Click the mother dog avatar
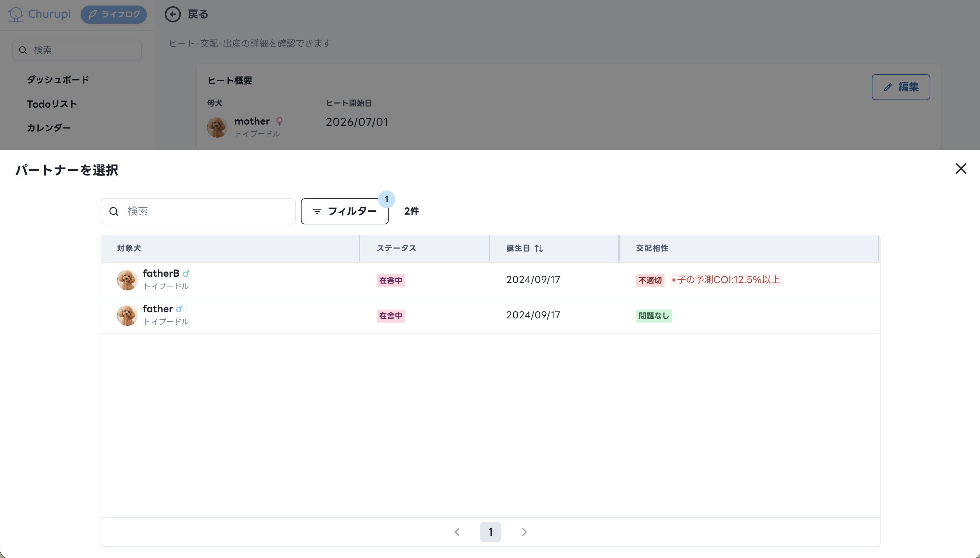The width and height of the screenshot is (980, 558). (x=217, y=127)
